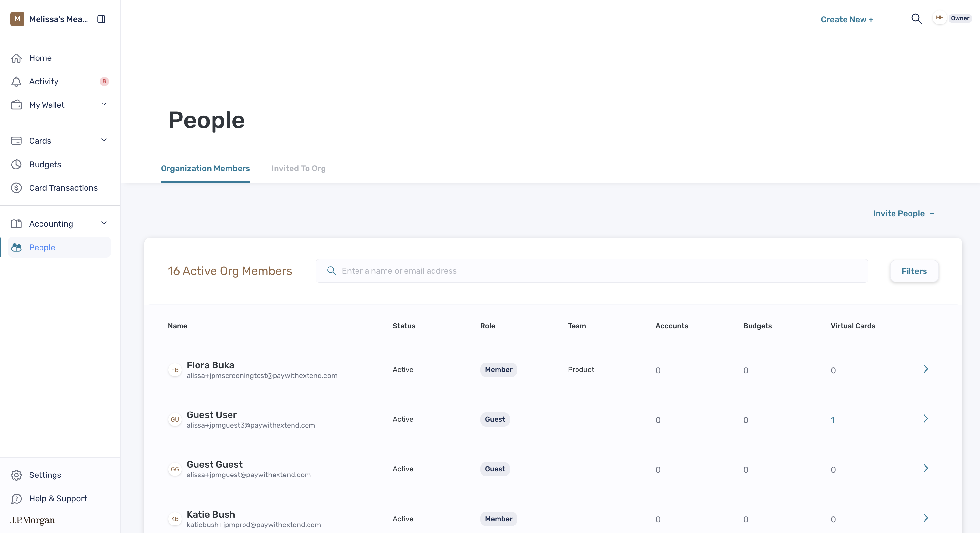
Task: Open Guest Guest details arrow
Action: (925, 468)
